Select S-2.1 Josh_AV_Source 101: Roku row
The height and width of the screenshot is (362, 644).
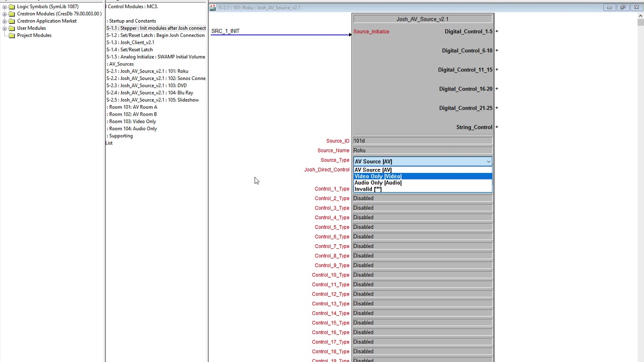point(147,71)
